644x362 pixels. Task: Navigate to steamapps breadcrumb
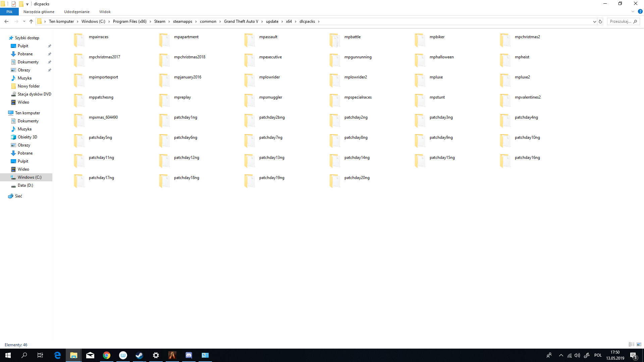pyautogui.click(x=182, y=21)
